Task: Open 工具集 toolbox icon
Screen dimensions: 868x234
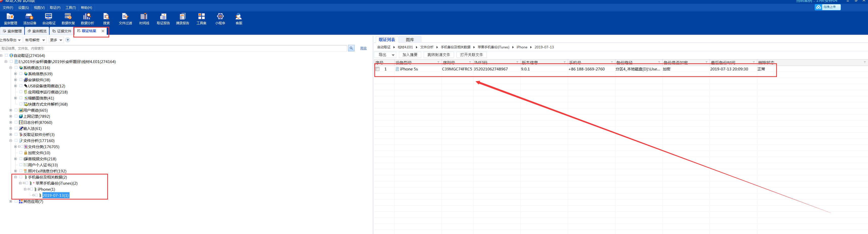Action: coord(202,19)
